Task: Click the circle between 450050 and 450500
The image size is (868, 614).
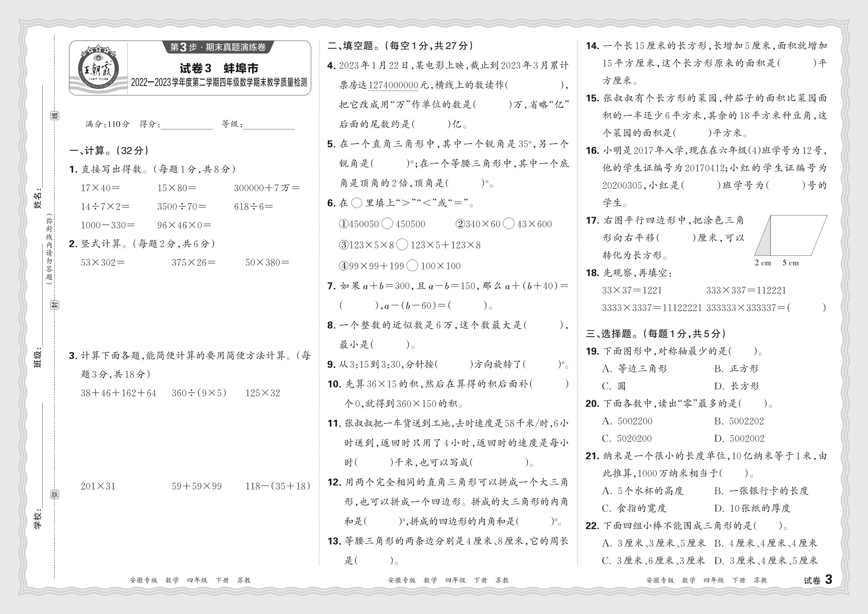Action: [387, 224]
